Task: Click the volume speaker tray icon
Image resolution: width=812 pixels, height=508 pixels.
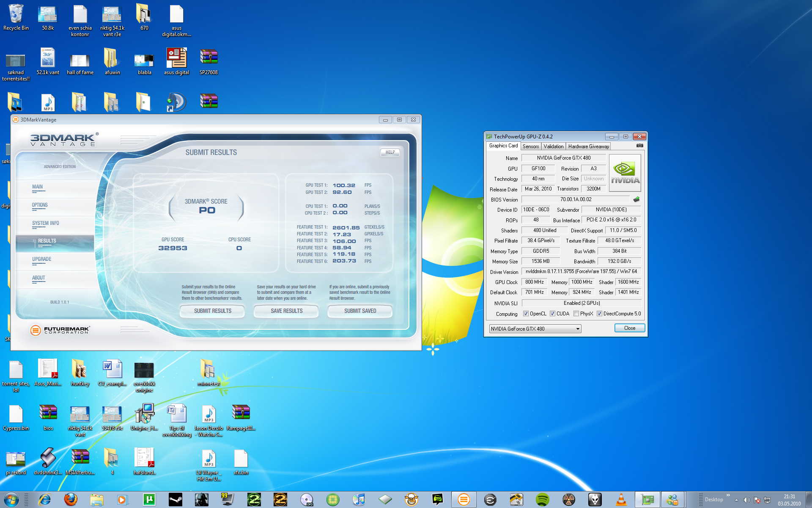Action: click(746, 500)
